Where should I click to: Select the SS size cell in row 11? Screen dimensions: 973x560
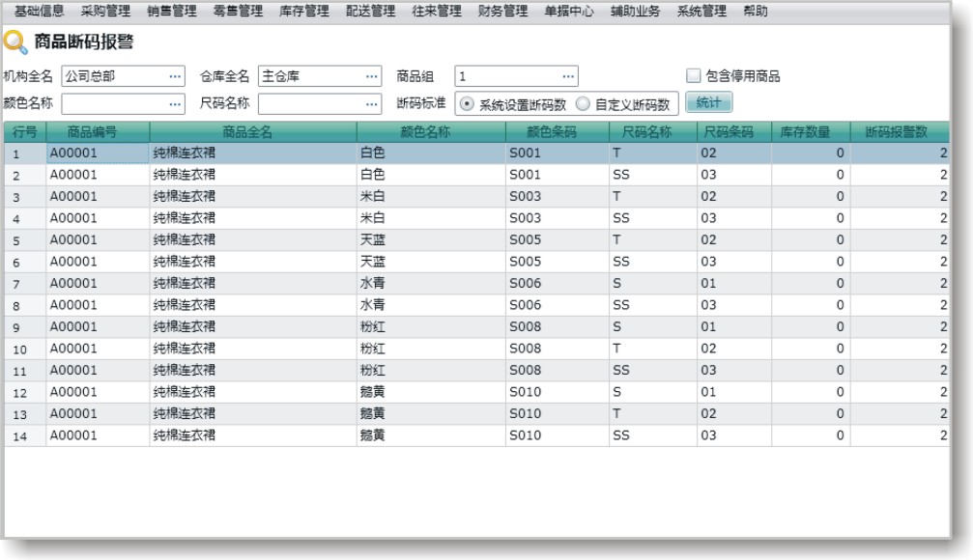pyautogui.click(x=652, y=370)
